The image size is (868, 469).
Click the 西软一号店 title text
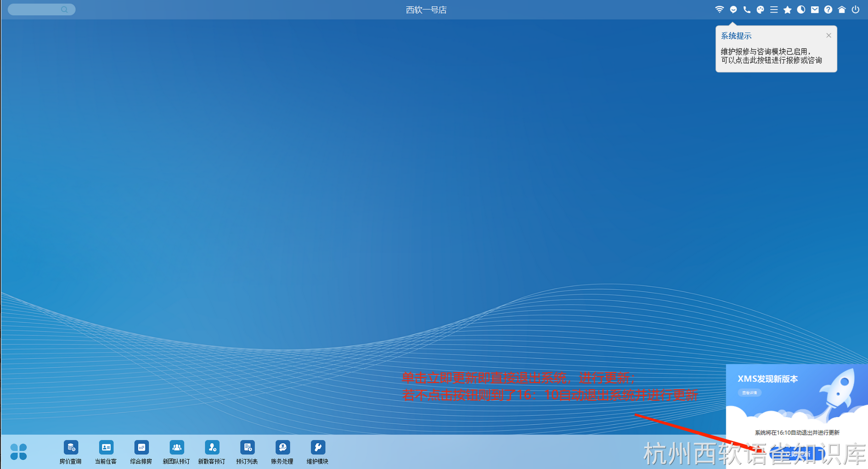pos(426,10)
